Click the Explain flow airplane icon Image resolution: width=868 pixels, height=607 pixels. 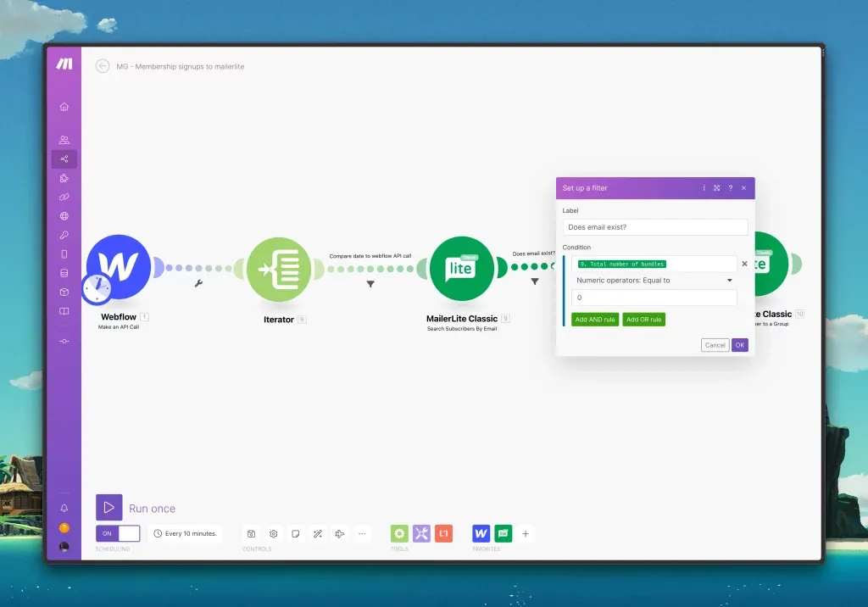(x=340, y=534)
